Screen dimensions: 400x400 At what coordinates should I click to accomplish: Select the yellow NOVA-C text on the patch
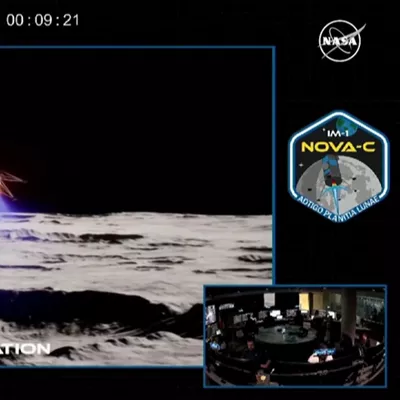[338, 146]
